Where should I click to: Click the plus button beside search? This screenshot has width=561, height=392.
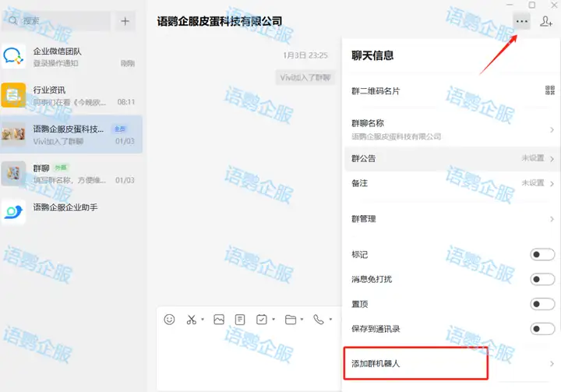point(125,21)
